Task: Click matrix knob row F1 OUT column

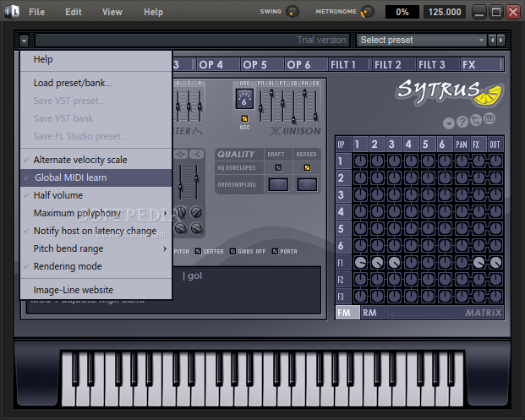Action: [x=495, y=263]
